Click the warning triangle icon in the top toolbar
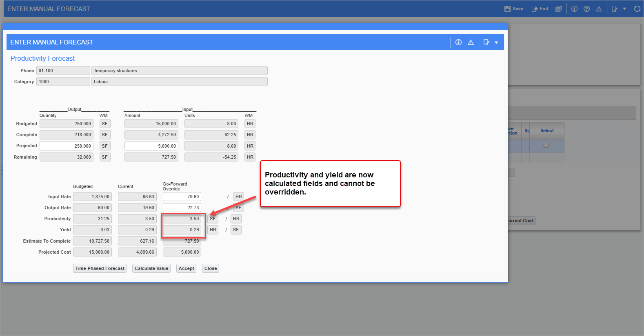The height and width of the screenshot is (336, 644). 599,9
